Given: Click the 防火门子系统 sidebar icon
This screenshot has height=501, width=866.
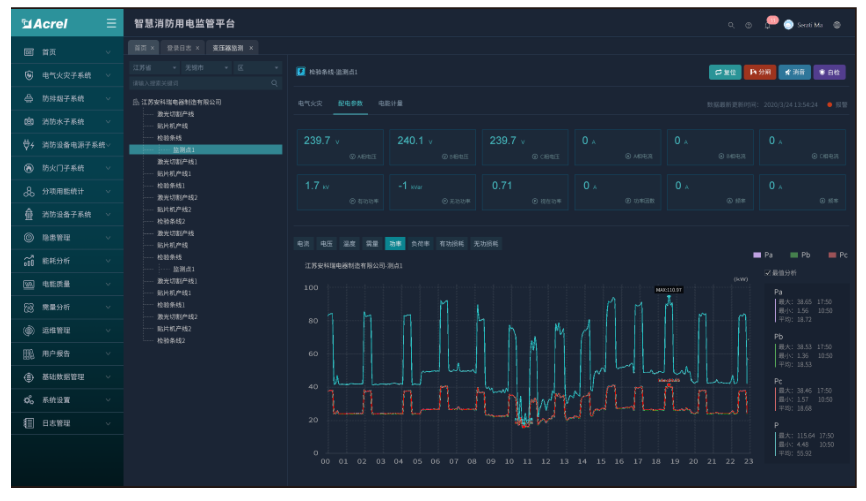Looking at the screenshot, I should (x=29, y=168).
